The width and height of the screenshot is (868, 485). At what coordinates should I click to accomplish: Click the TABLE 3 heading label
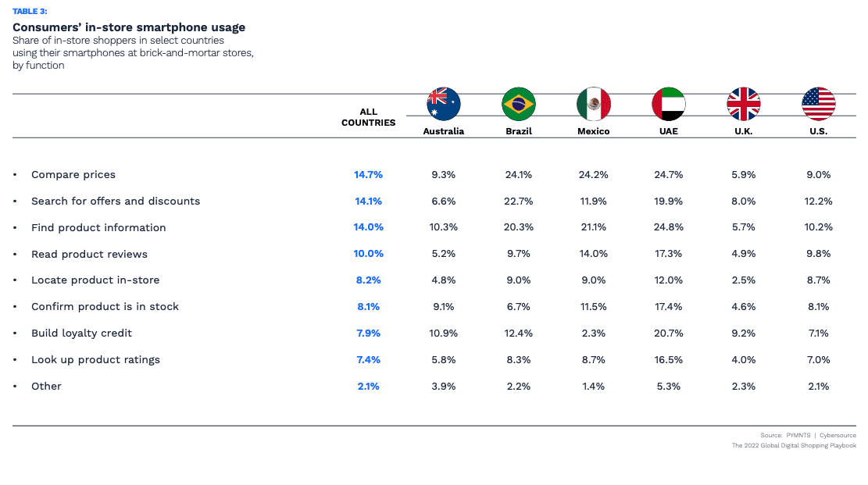coord(30,11)
